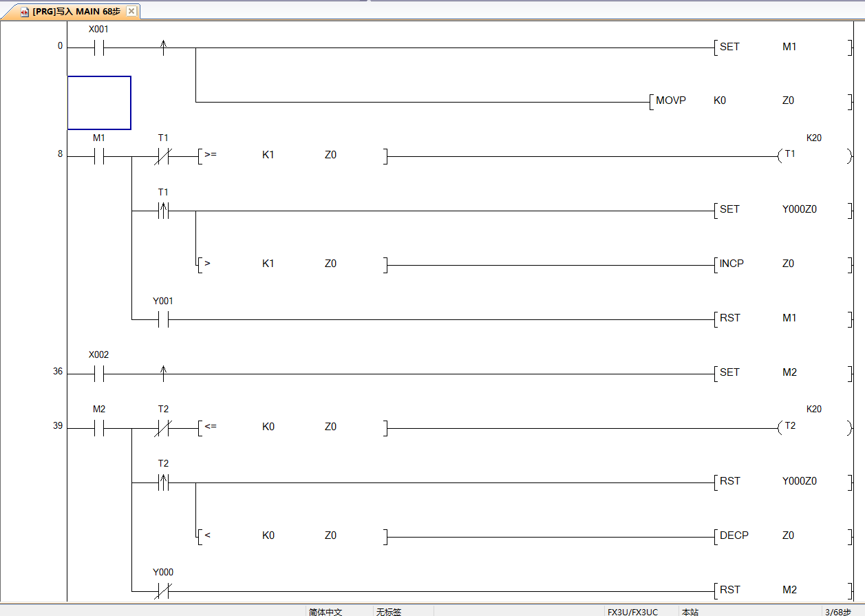Viewport: 865px width, 616px height.
Task: Click the Y001 normally-open contact
Action: point(163,319)
